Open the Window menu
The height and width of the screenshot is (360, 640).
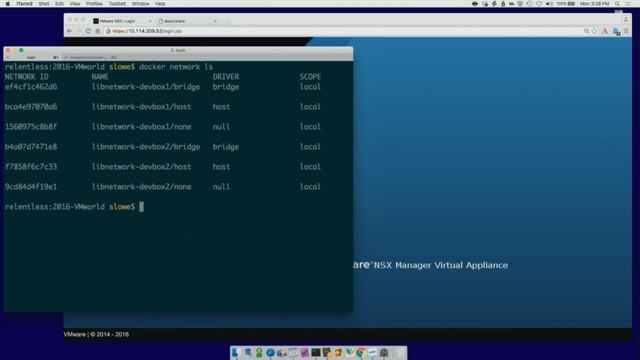140,4
